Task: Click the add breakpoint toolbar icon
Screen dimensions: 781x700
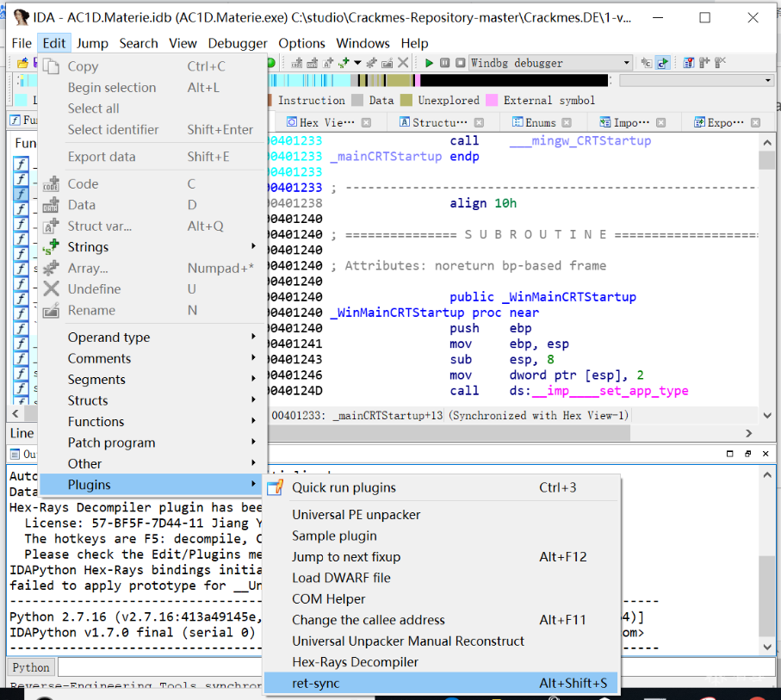Action: coord(704,63)
